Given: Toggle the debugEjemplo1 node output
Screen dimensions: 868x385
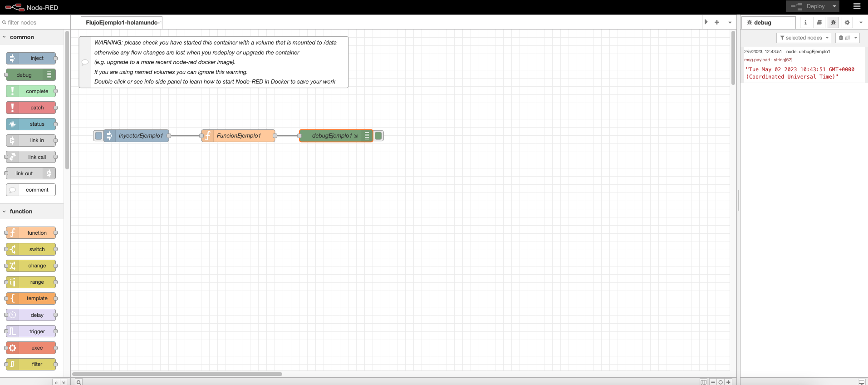Looking at the screenshot, I should point(378,136).
